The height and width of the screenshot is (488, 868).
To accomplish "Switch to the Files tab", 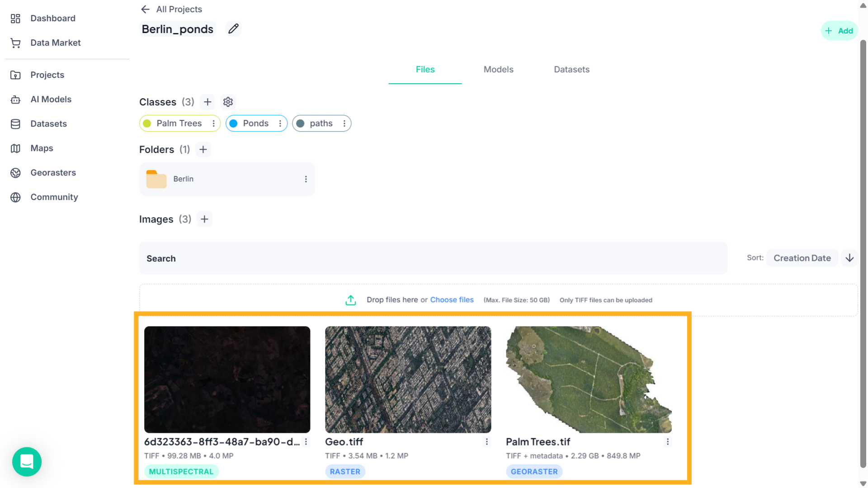I will [425, 70].
